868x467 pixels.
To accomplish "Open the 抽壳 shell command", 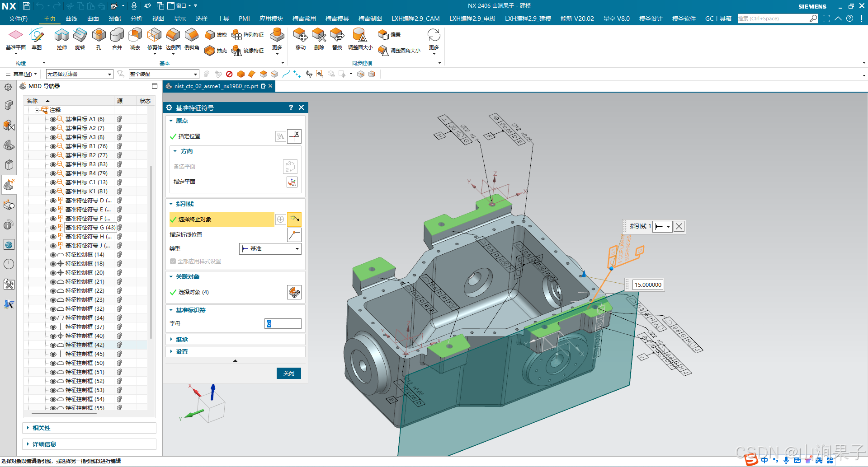I will [x=216, y=51].
